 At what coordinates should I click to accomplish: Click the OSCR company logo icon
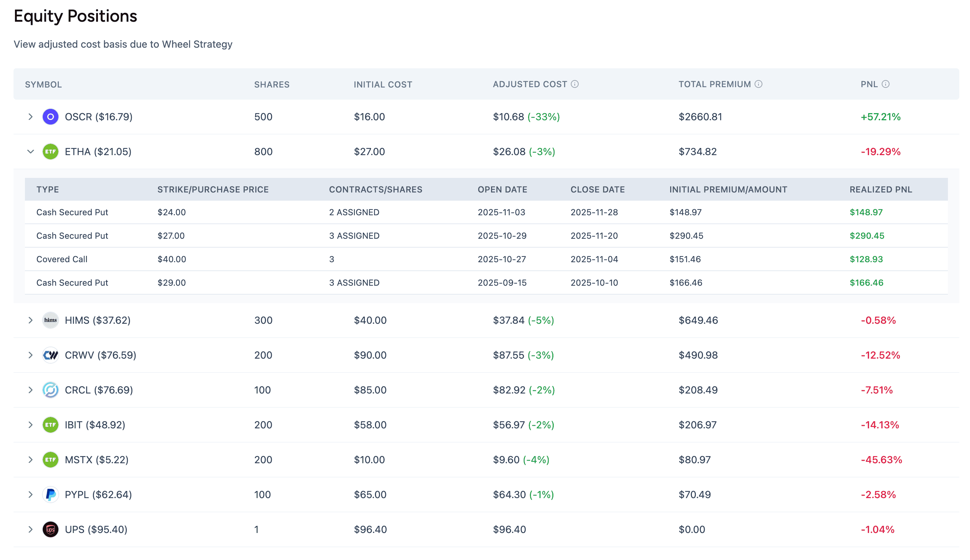pos(50,117)
